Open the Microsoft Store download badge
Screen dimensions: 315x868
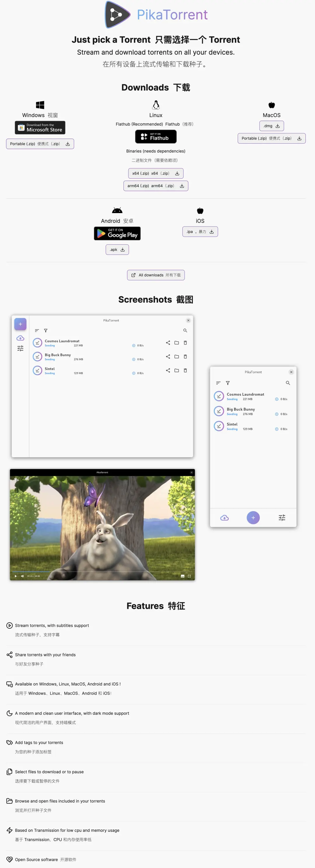(x=40, y=128)
